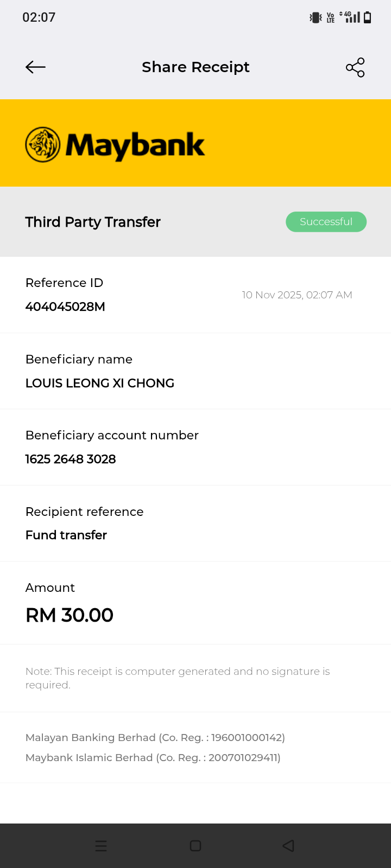
Task: Tap the back arrow icon
Action: point(35,67)
